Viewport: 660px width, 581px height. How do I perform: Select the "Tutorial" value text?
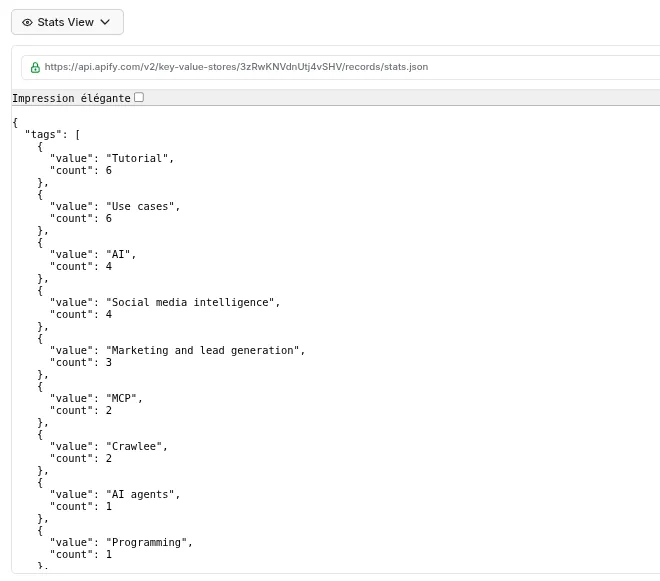137,158
